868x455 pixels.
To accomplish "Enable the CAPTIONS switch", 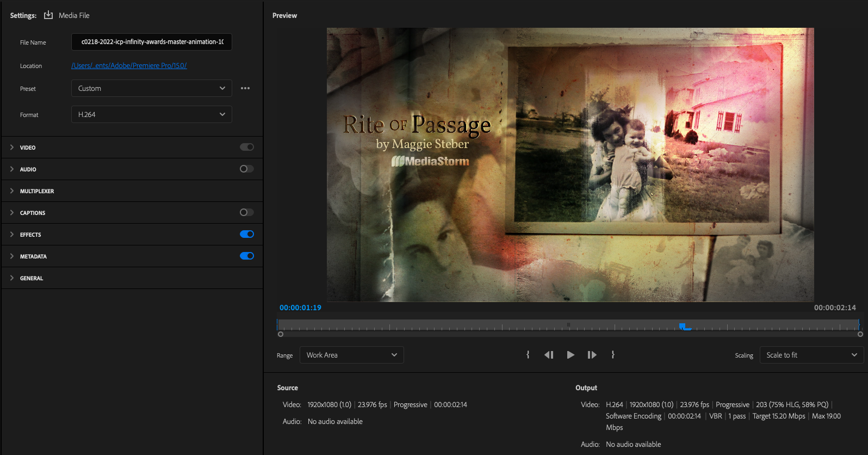I will [247, 212].
